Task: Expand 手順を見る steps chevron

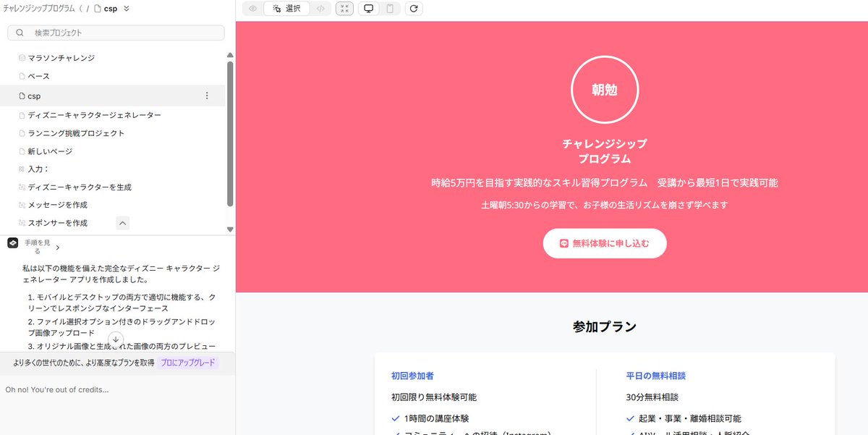Action: pyautogui.click(x=58, y=248)
